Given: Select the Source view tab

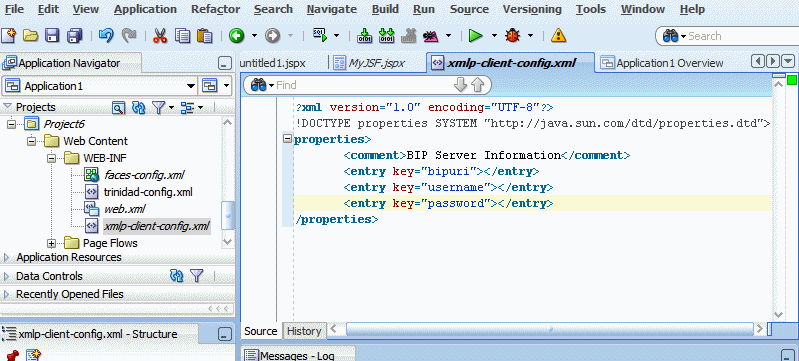Looking at the screenshot, I should pos(260,331).
